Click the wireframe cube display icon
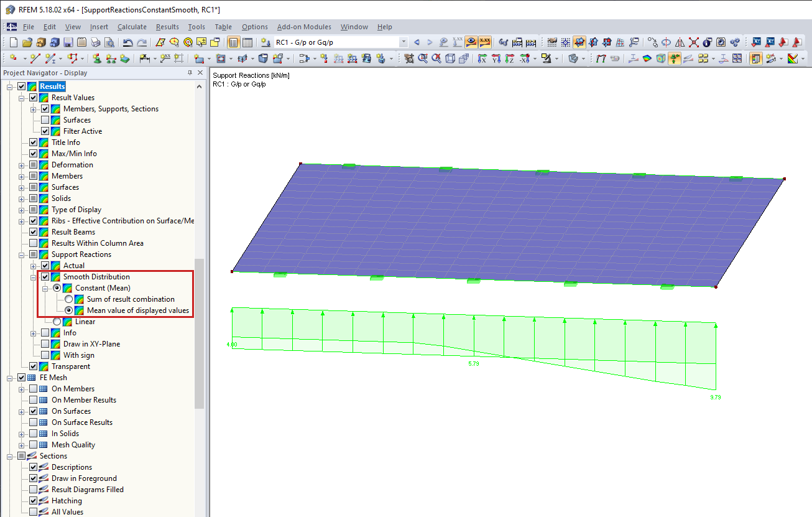This screenshot has width=812, height=517. pyautogui.click(x=450, y=58)
